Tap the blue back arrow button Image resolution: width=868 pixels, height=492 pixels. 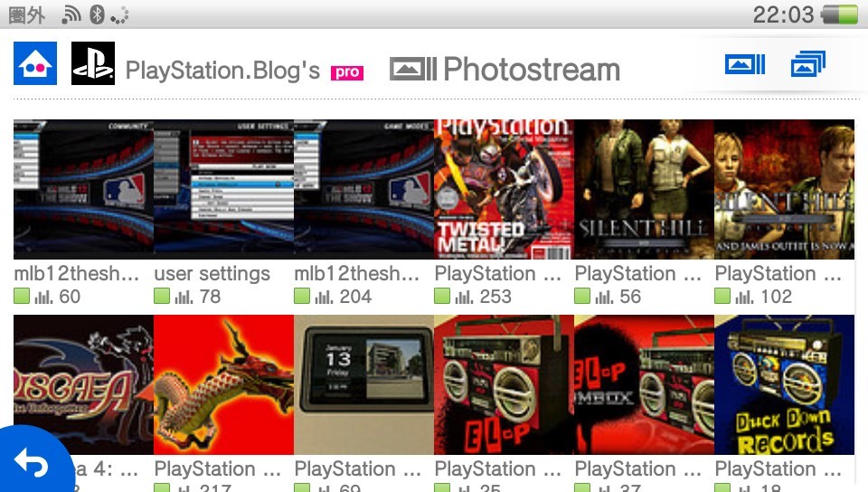click(x=33, y=461)
